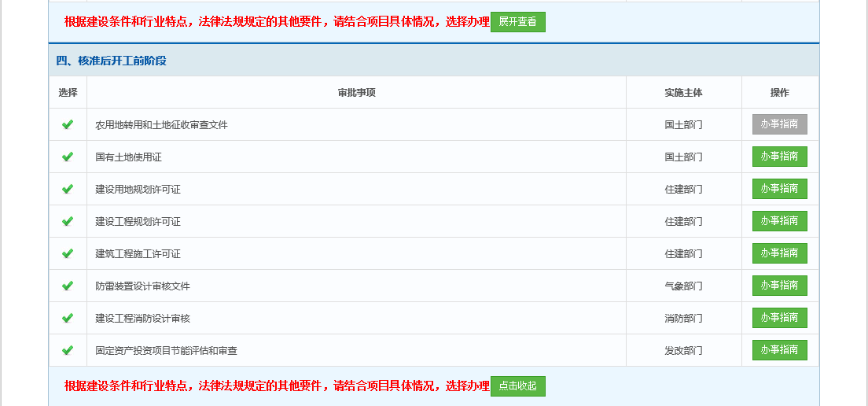Image resolution: width=868 pixels, height=406 pixels.
Task: Toggle the checkmark beside 建设用地规划许可证
Action: 68,189
